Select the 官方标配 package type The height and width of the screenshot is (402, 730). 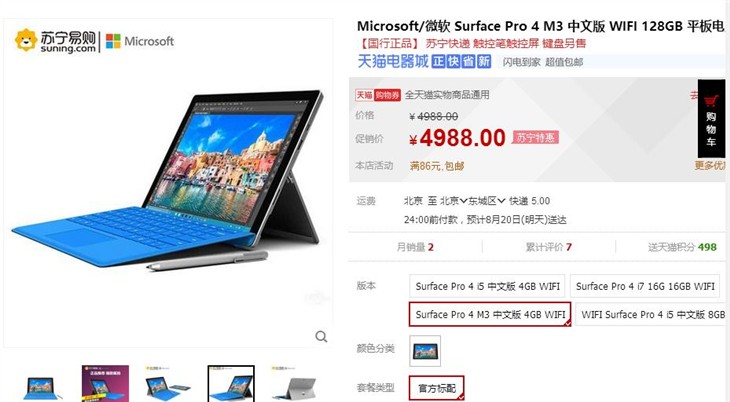[437, 388]
